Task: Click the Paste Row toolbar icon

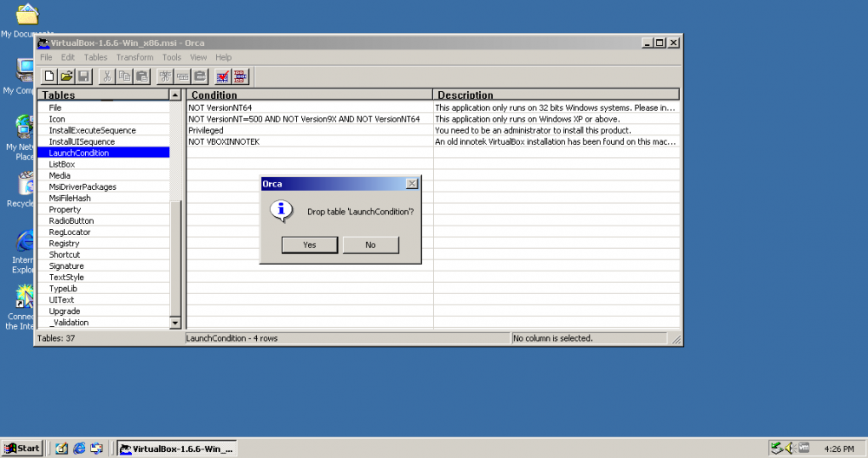Action: click(200, 76)
